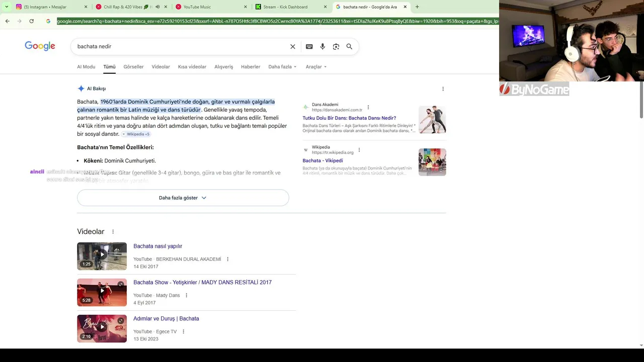Play the Bachata Show video thumbnail
Image resolution: width=644 pixels, height=362 pixels.
pos(102,292)
